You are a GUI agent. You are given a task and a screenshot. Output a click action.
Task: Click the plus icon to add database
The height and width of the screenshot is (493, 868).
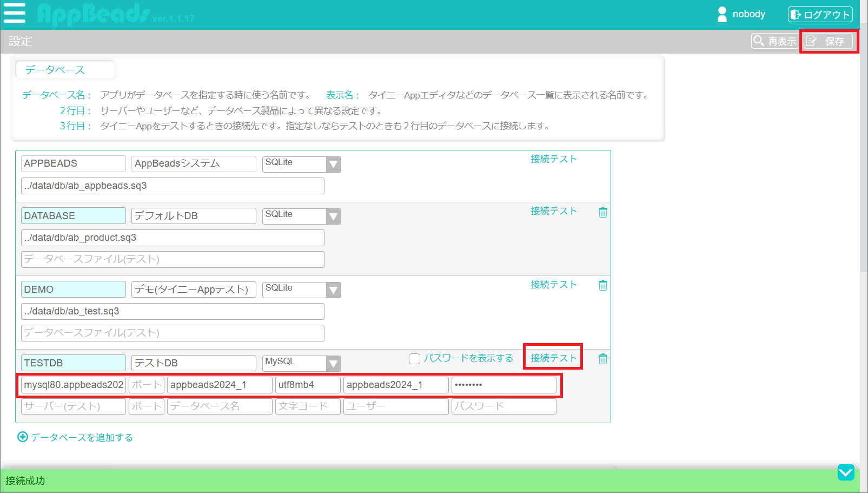pos(23,437)
